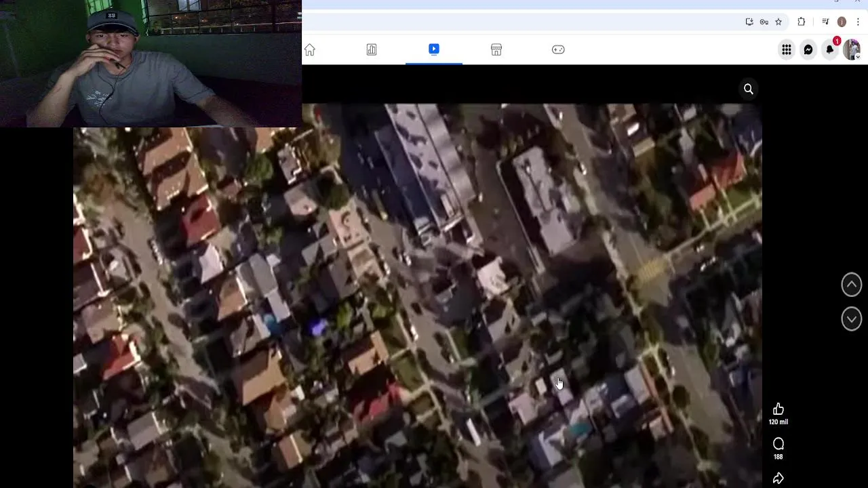Open the Chrome three-dot menu
The image size is (868, 488).
(x=858, y=22)
